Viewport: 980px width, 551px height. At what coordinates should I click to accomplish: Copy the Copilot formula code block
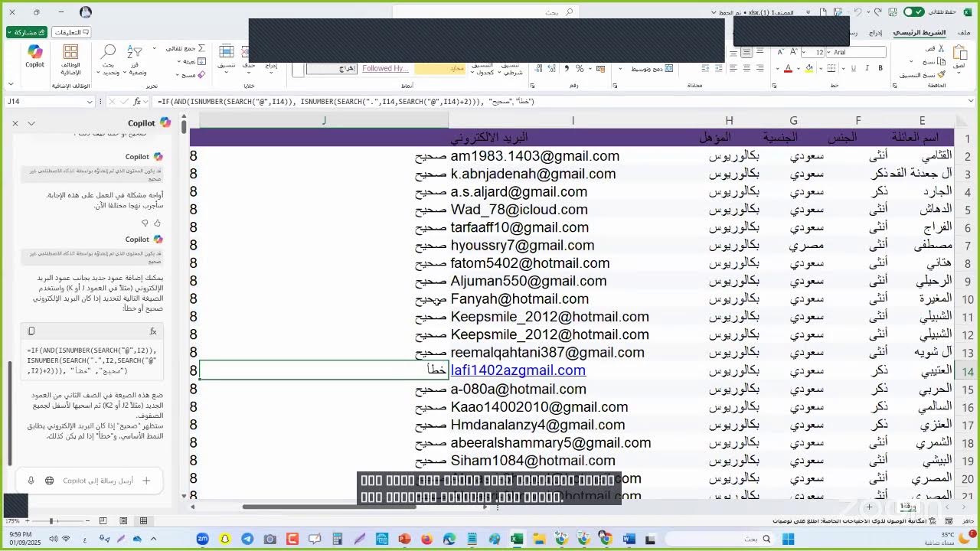pyautogui.click(x=31, y=331)
